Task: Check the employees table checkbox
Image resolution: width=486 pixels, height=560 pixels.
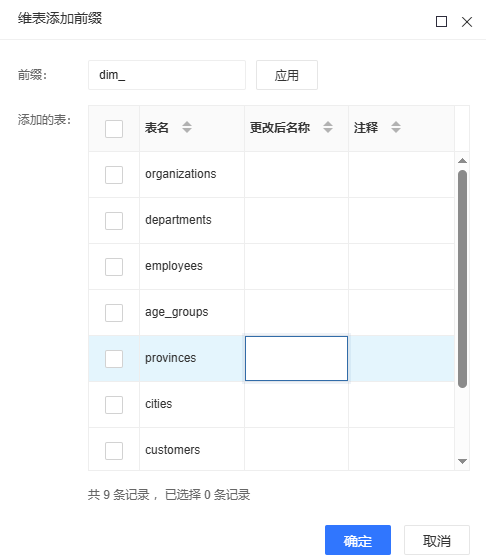Action: coord(114,267)
